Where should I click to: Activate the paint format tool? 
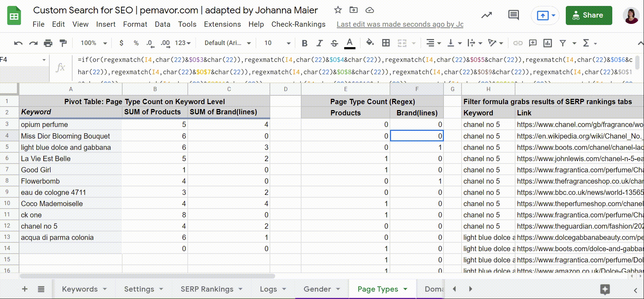click(x=63, y=43)
